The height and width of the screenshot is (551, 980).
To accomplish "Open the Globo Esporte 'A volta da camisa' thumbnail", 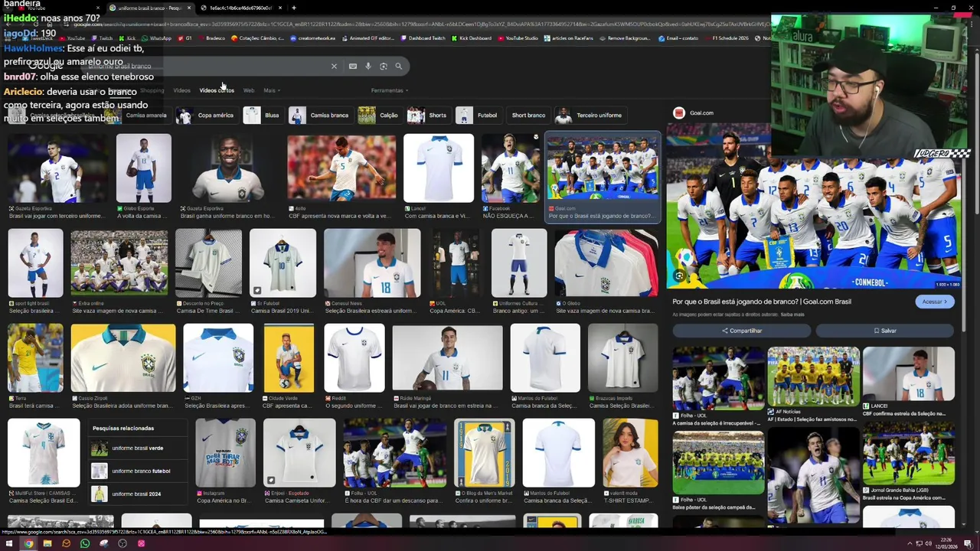I will point(144,168).
